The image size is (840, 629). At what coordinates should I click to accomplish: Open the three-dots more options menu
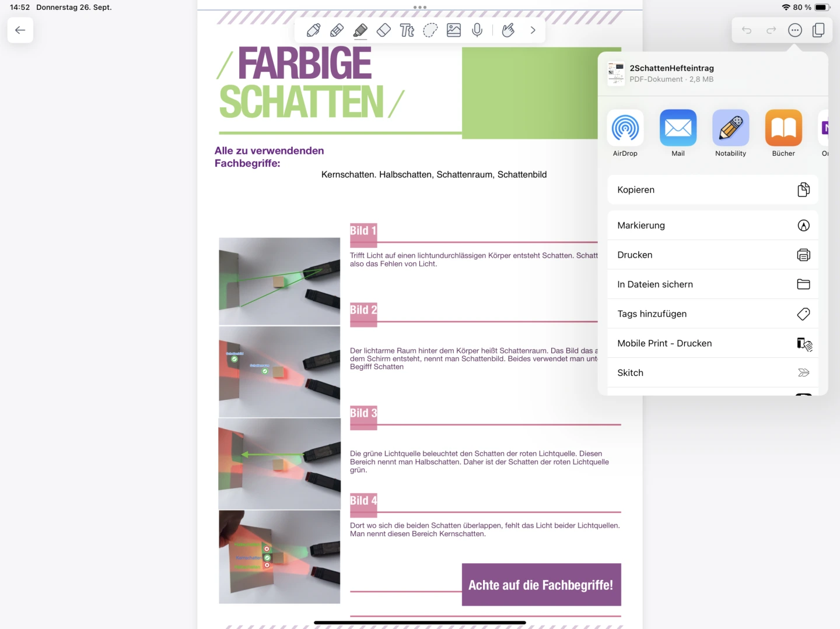795,30
